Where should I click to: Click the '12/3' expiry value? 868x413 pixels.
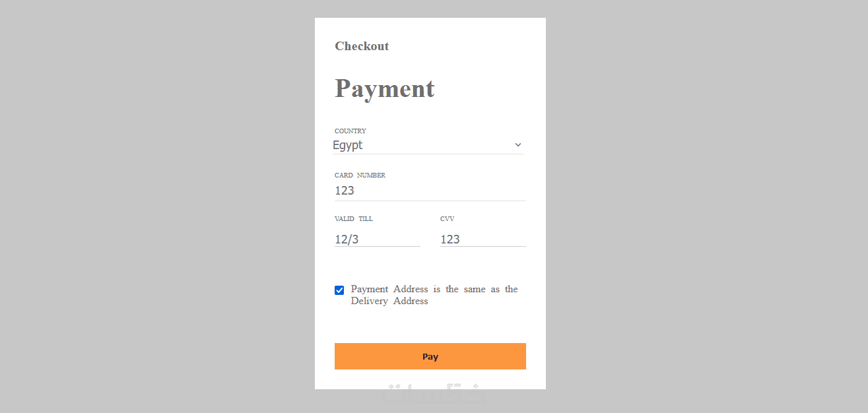coord(347,239)
